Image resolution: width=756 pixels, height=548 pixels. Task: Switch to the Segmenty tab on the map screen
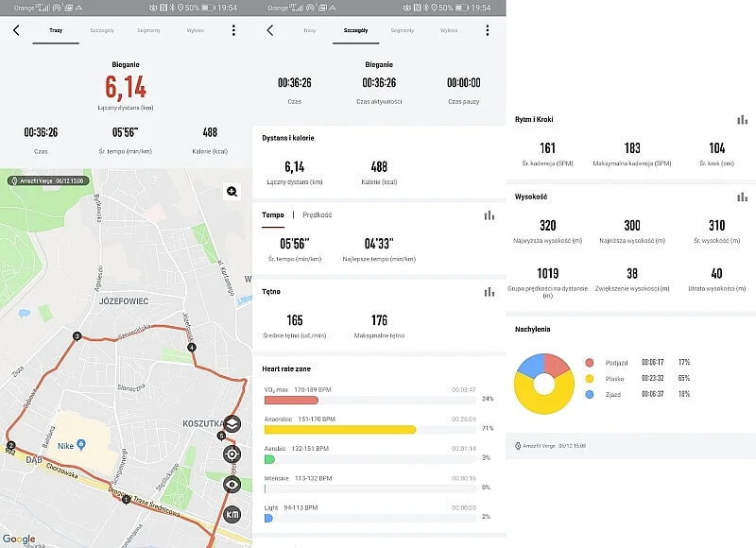point(148,30)
